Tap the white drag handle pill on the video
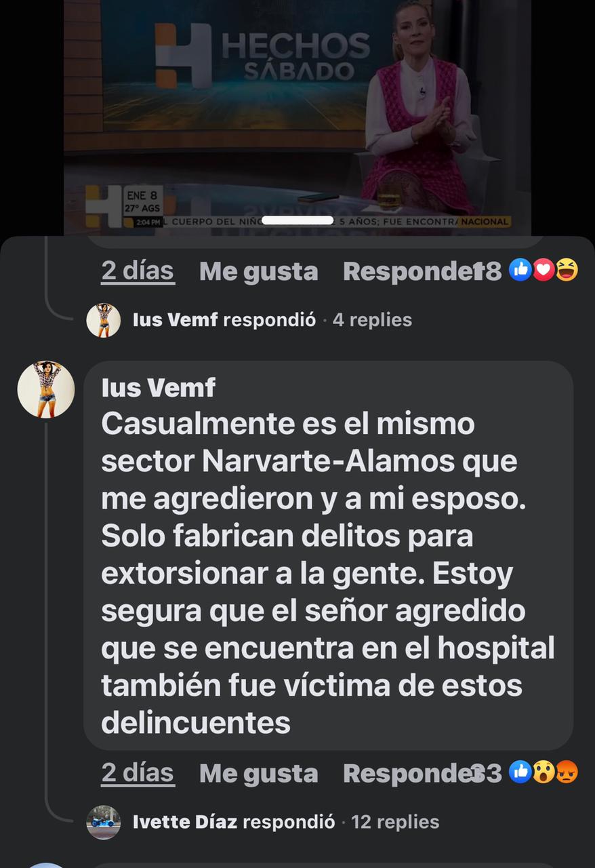 297,220
